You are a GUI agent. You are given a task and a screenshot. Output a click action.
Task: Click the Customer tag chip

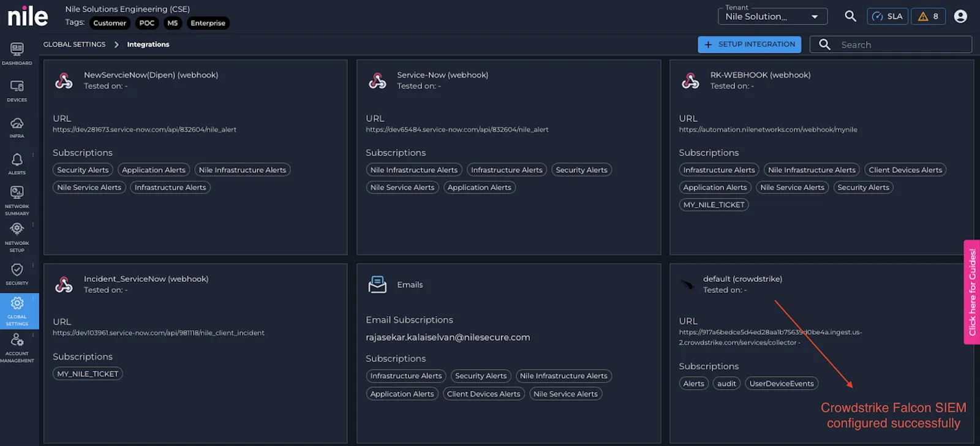tap(110, 23)
